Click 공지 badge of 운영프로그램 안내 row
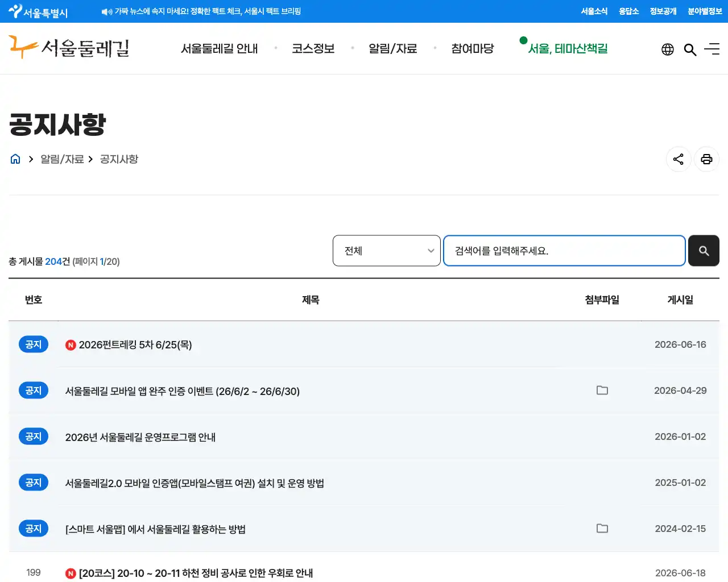The image size is (728, 582). 34,436
